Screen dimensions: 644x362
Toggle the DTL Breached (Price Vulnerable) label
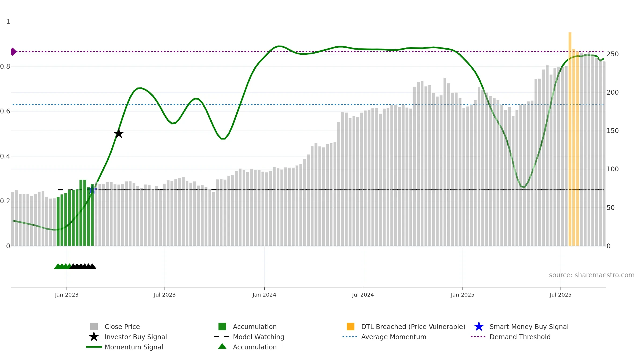[x=413, y=327]
